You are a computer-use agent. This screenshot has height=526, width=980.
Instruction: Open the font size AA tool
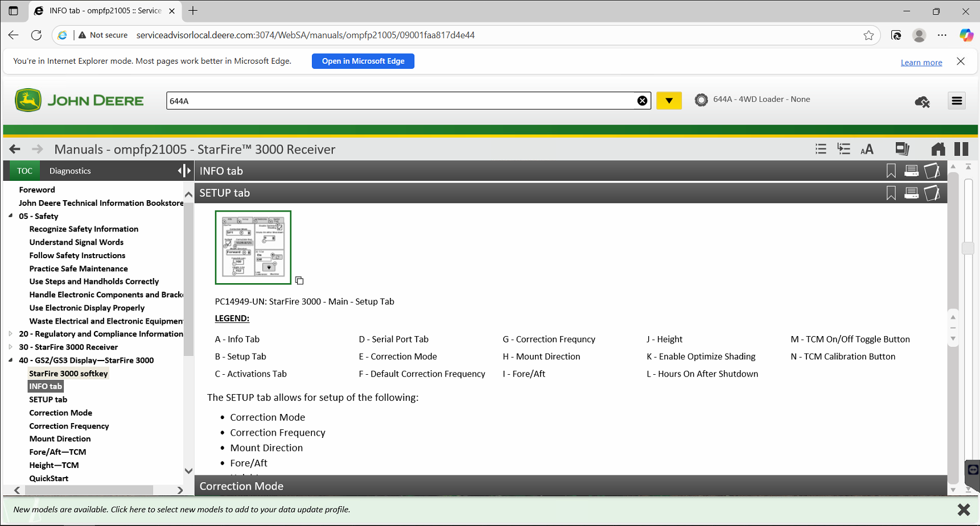click(867, 150)
